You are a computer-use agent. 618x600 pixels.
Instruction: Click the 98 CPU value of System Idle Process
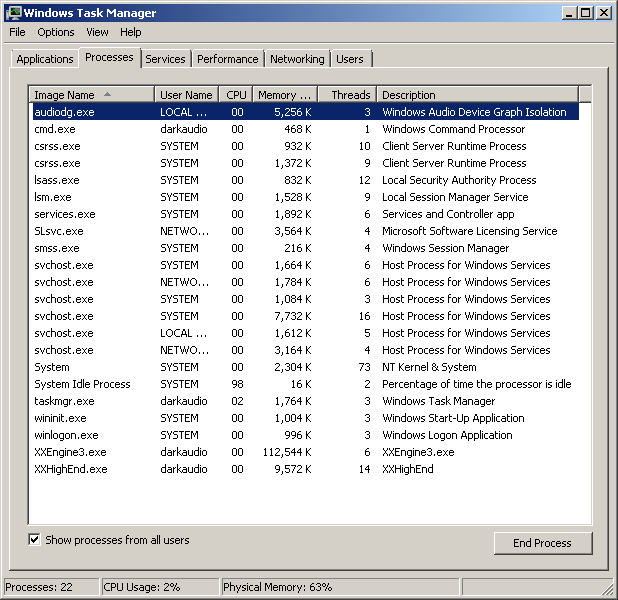237,384
